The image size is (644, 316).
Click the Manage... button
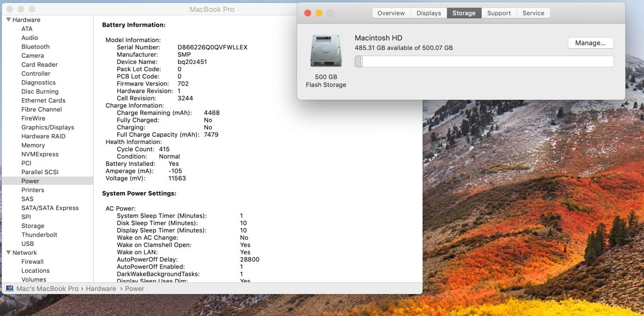pyautogui.click(x=590, y=43)
